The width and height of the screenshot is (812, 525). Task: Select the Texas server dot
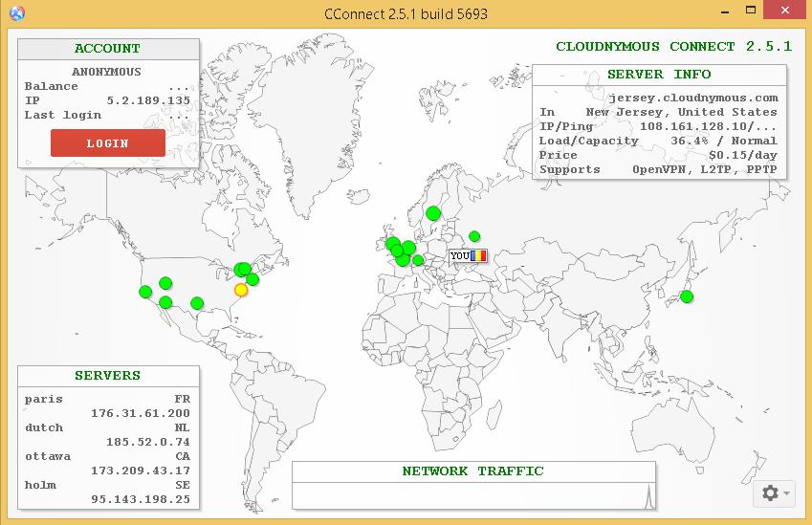click(197, 303)
